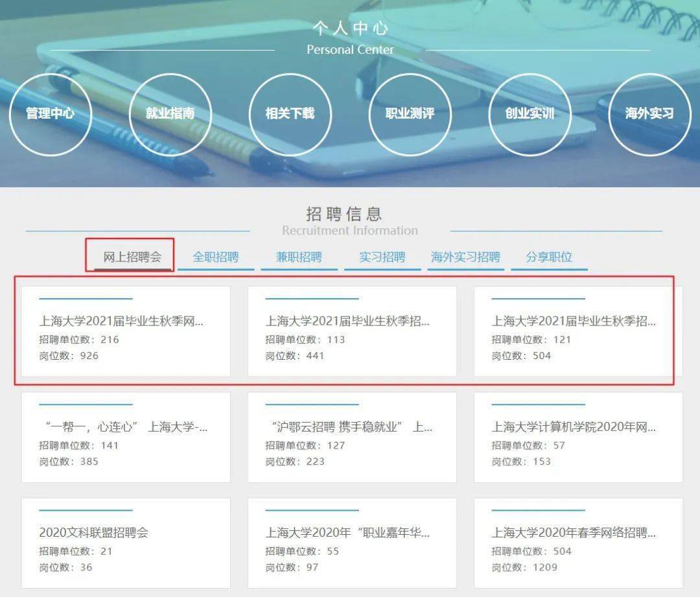Screen dimensions: 700x597
Task: Open the “一帮一，心连心” 上海大学 fair card
Action: [126, 437]
